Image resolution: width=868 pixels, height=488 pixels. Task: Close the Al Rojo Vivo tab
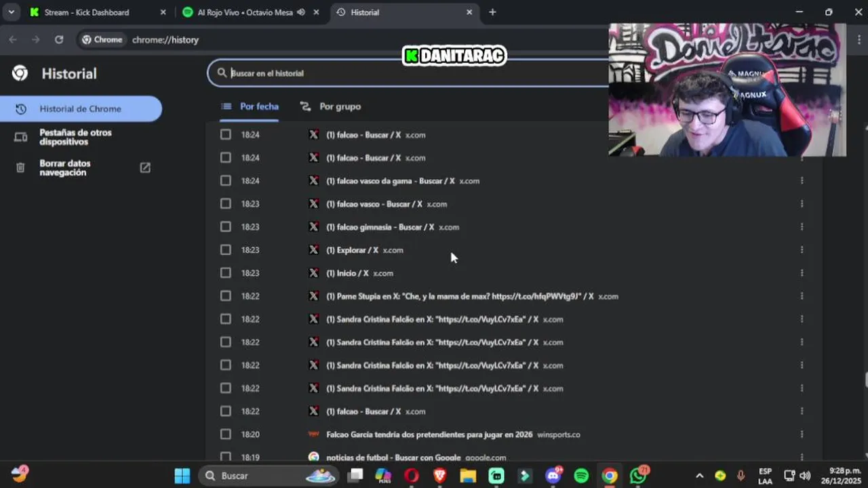tap(316, 12)
